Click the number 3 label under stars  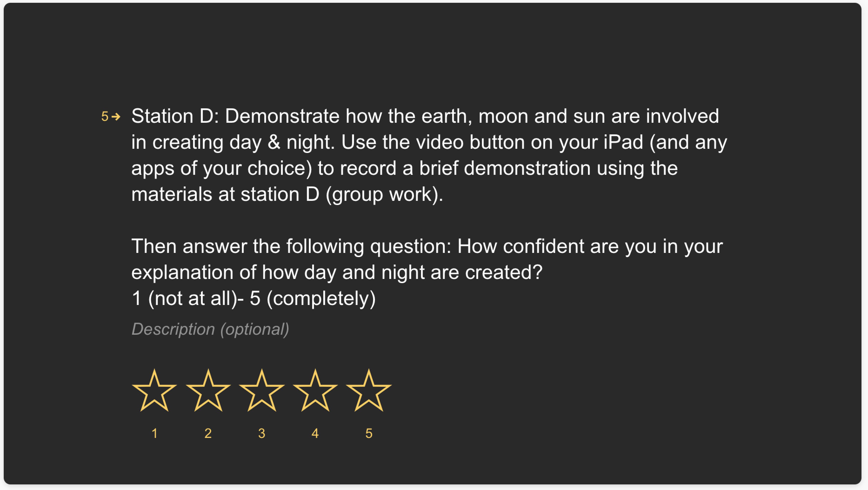tap(261, 433)
